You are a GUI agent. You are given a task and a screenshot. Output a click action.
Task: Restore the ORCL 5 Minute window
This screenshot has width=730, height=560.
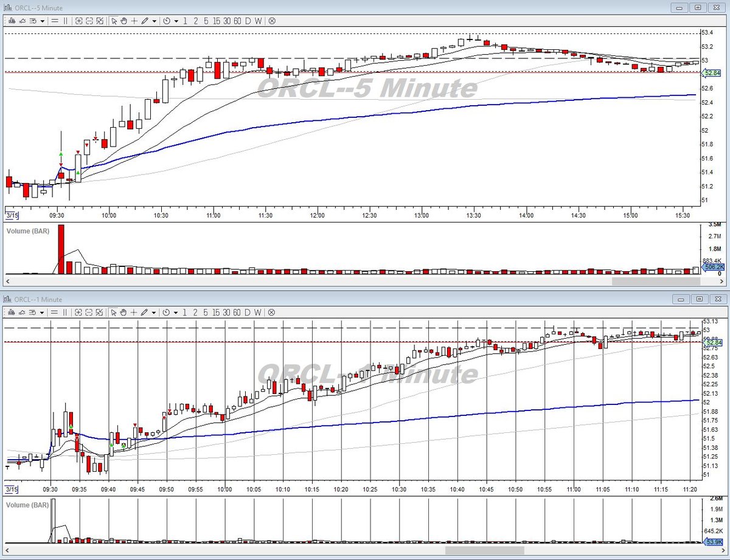[x=697, y=7]
